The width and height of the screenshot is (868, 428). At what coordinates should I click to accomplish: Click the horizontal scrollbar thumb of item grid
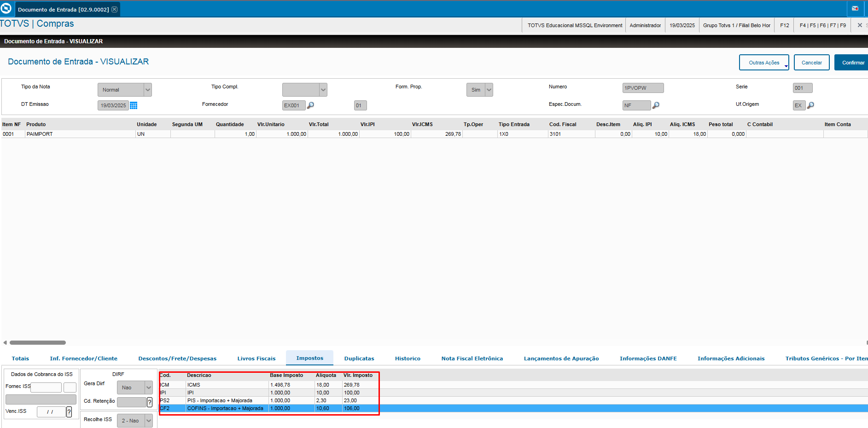tap(38, 342)
